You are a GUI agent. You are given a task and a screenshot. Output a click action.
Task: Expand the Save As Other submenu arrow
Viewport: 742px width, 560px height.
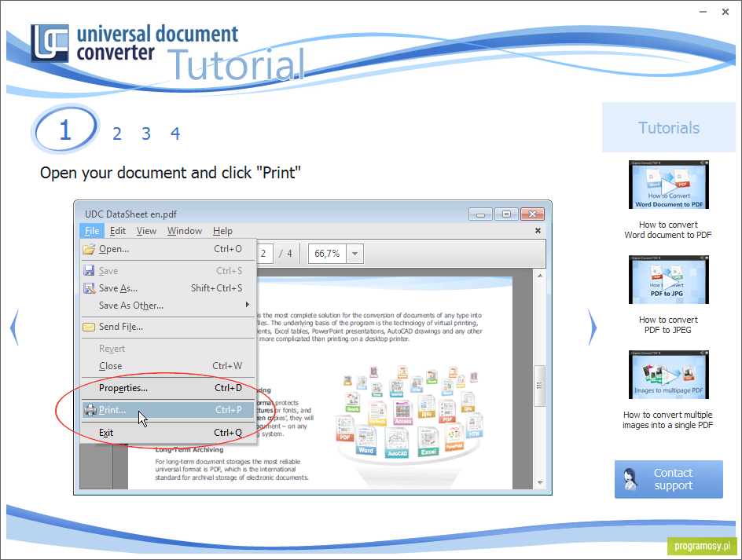(x=247, y=305)
